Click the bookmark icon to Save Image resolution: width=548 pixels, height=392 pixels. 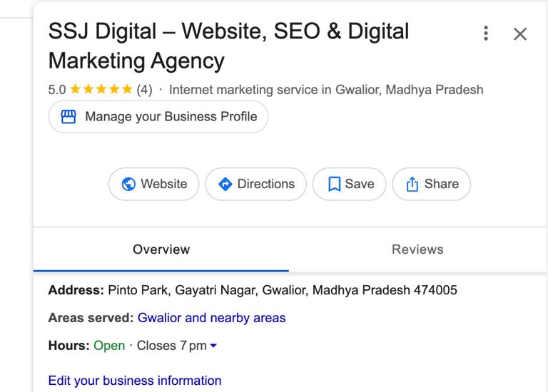(x=334, y=184)
